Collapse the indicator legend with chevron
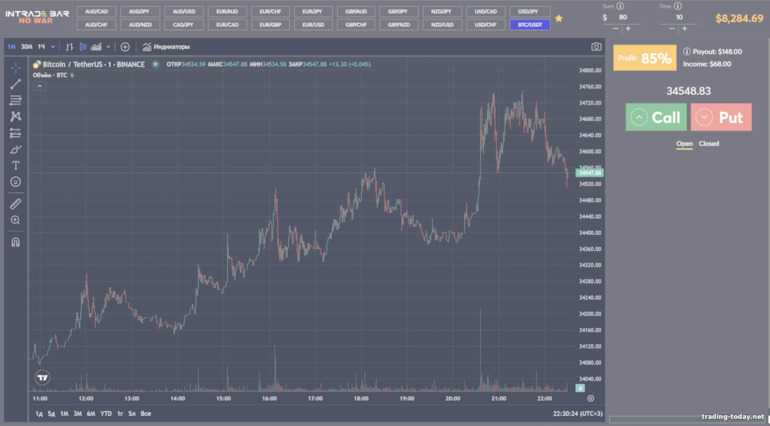 39,86
